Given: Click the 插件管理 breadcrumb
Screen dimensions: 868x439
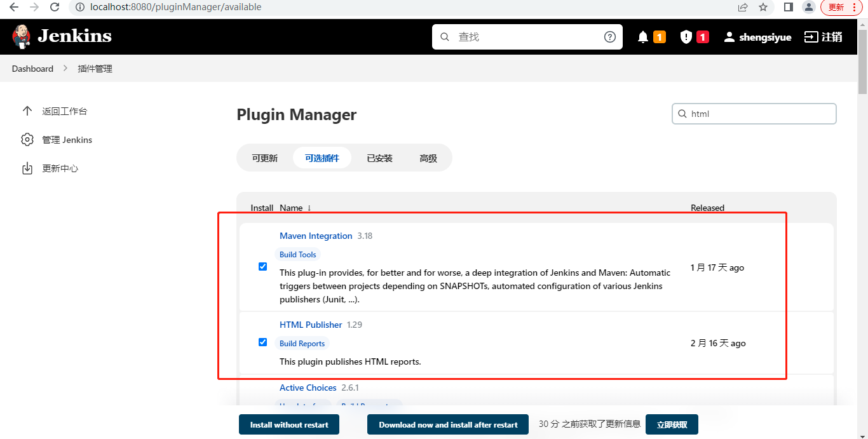Looking at the screenshot, I should 95,69.
